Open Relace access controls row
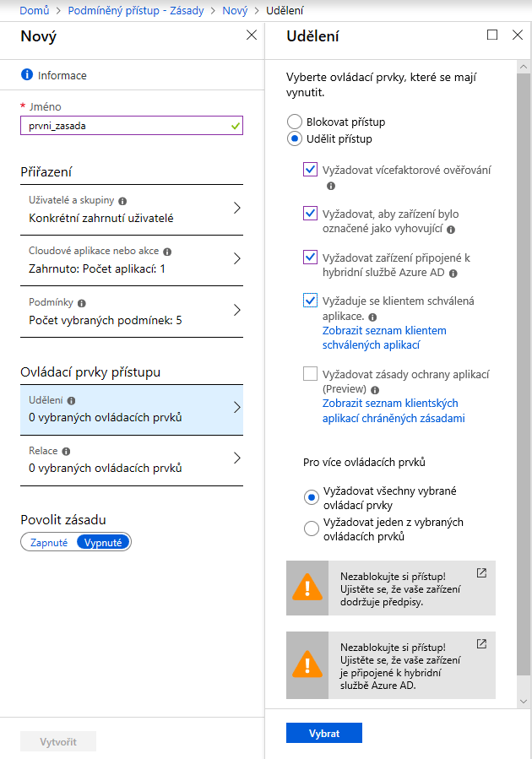This screenshot has height=759, width=532. click(x=236, y=458)
